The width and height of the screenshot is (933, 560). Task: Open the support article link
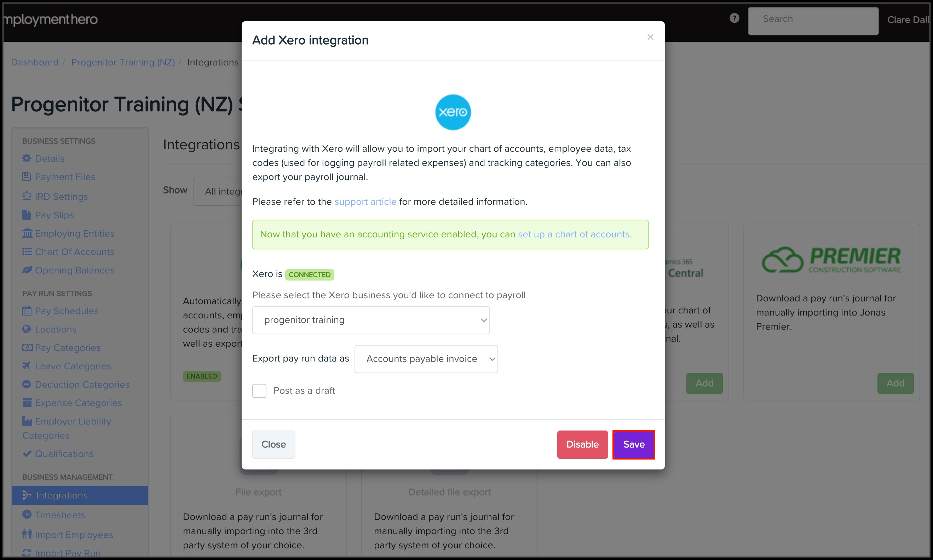(x=365, y=202)
